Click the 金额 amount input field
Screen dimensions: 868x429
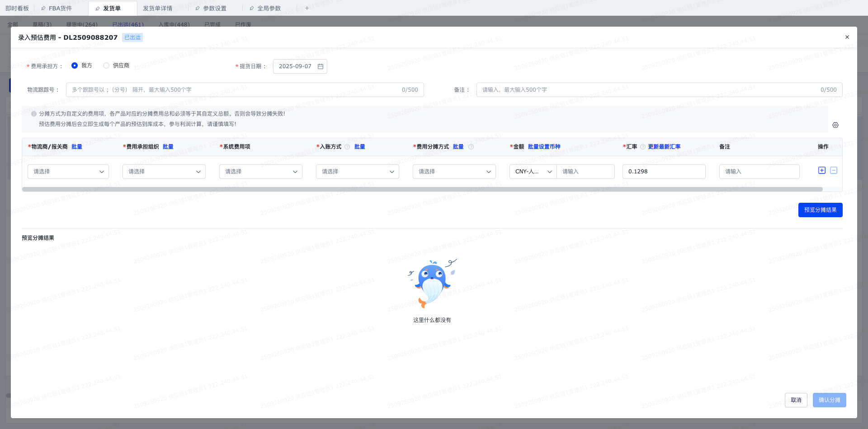(586, 172)
